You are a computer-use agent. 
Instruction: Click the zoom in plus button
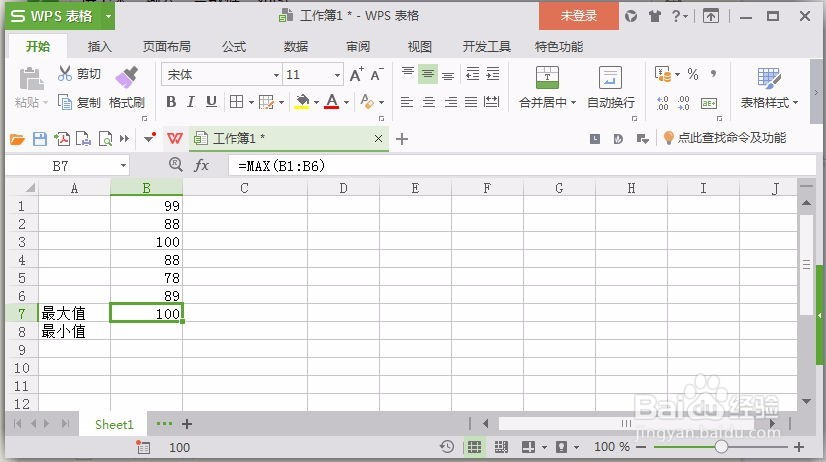point(799,447)
